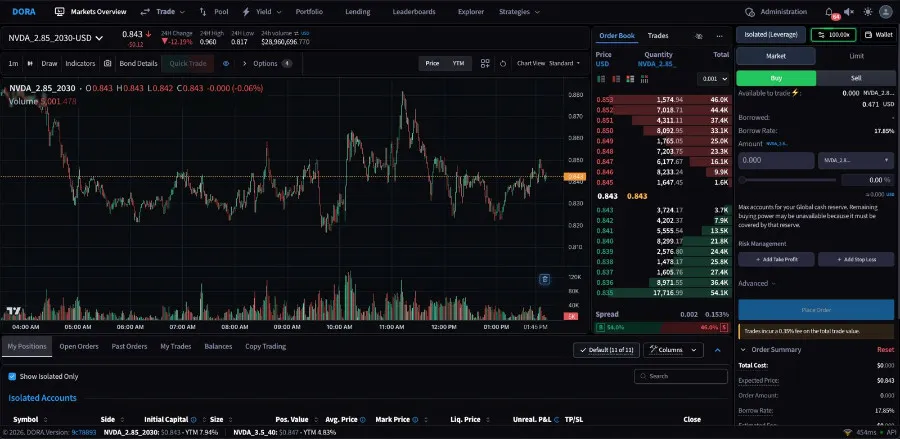
Task: Click the candlestick chart type icon
Action: click(x=30, y=64)
